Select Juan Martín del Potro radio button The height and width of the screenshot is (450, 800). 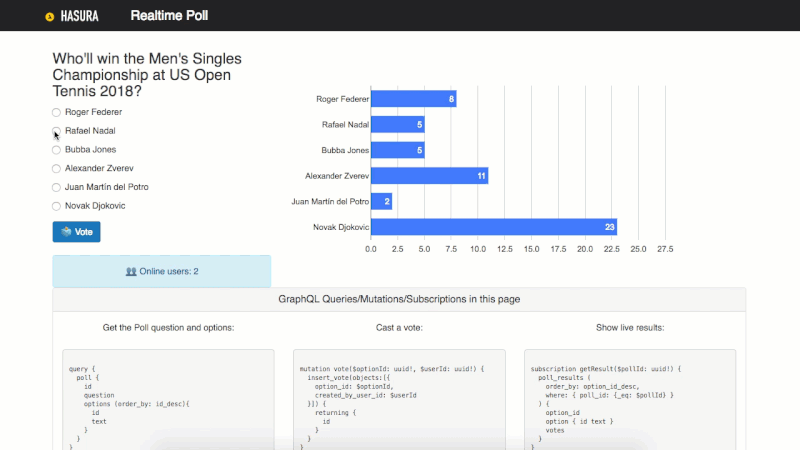click(56, 187)
